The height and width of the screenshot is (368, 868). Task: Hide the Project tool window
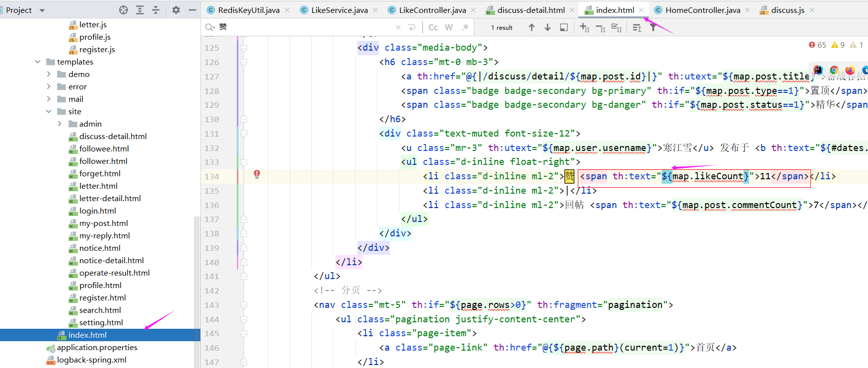(x=192, y=10)
